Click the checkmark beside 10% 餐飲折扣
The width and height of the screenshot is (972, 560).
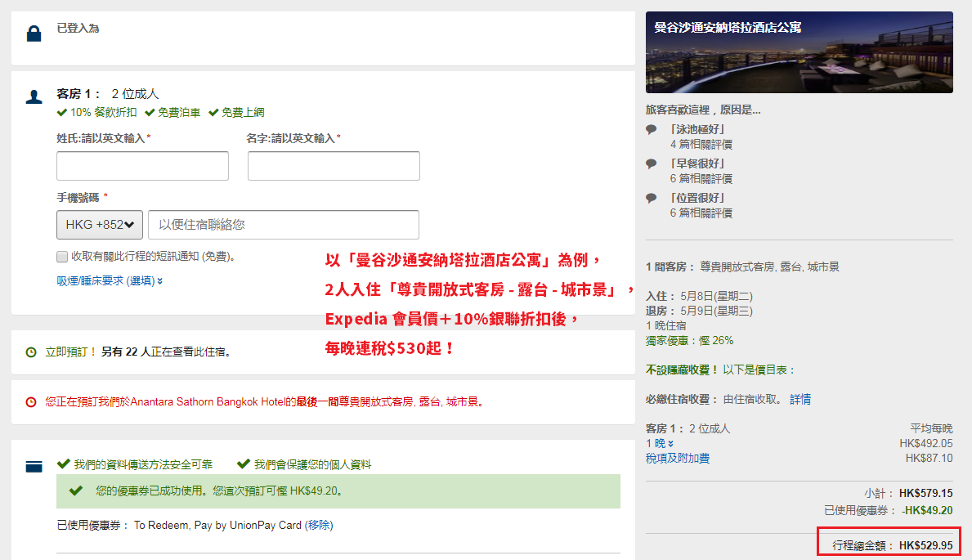62,112
